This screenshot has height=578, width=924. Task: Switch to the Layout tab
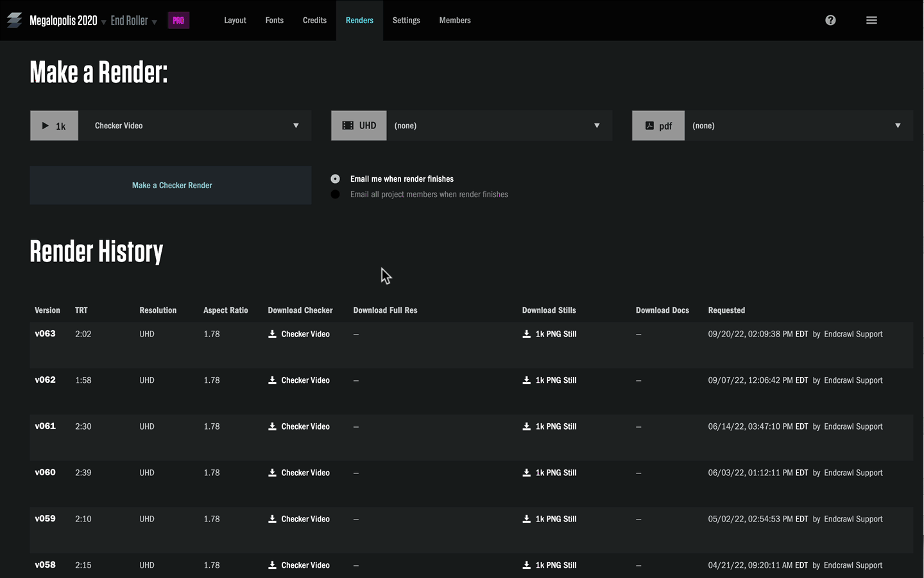pos(235,21)
